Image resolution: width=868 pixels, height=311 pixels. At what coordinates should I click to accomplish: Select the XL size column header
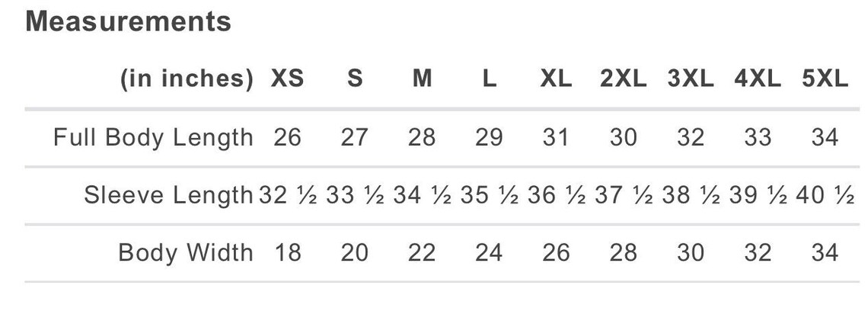556,79
